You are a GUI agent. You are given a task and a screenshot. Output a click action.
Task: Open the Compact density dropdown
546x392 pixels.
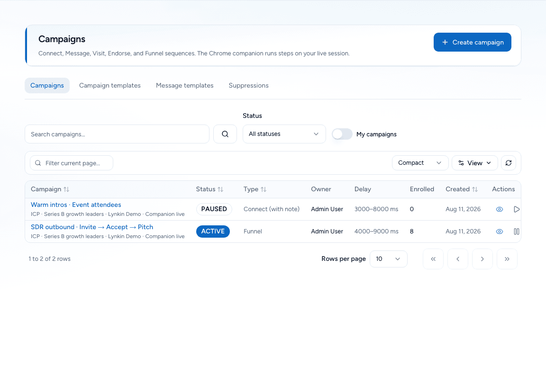tap(420, 163)
